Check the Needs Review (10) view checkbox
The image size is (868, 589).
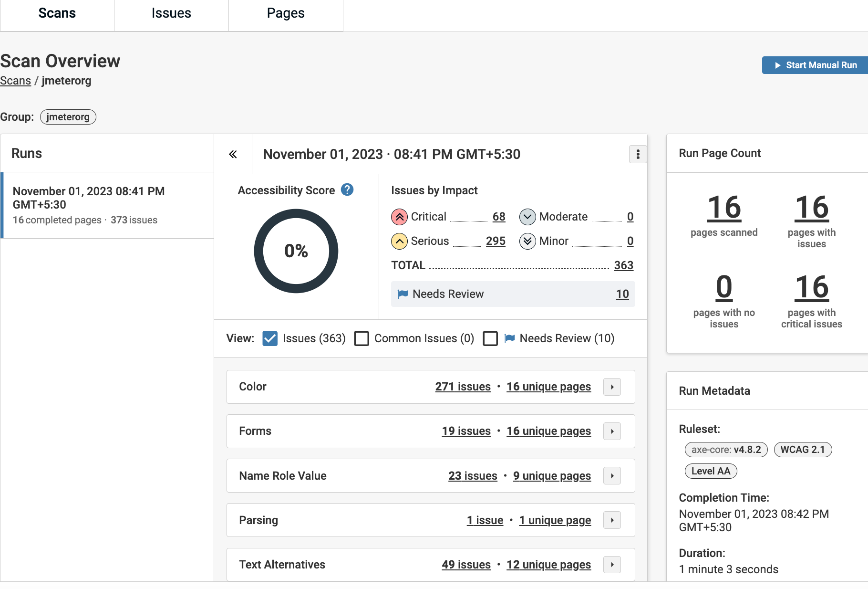click(490, 338)
